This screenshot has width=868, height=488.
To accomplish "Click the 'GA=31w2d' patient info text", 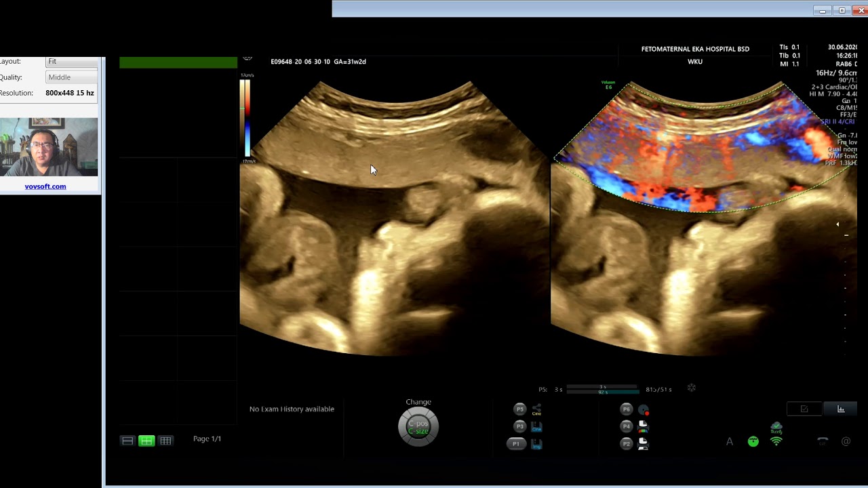I will click(349, 62).
